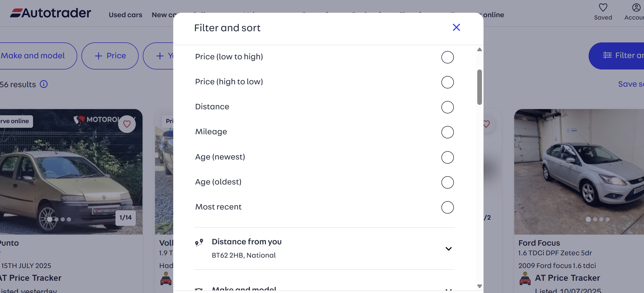The width and height of the screenshot is (644, 293).
Task: Save the Fiat Punto listing with heart
Action: [x=127, y=124]
